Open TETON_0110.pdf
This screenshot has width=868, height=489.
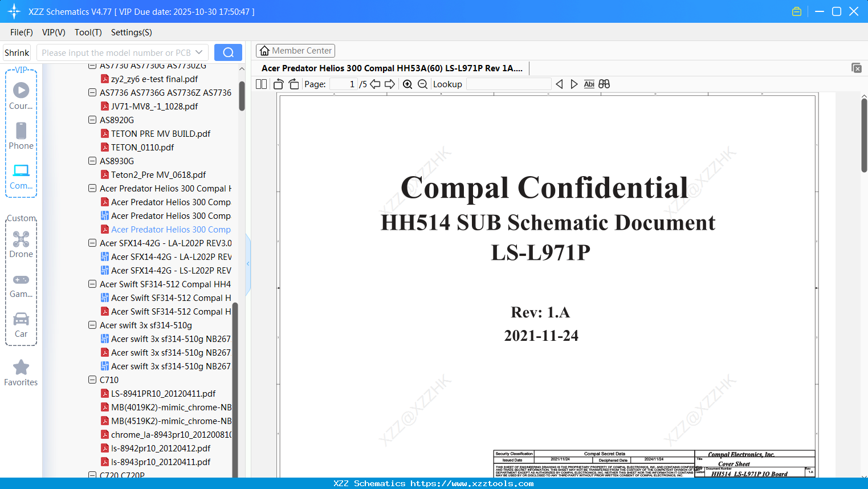142,147
